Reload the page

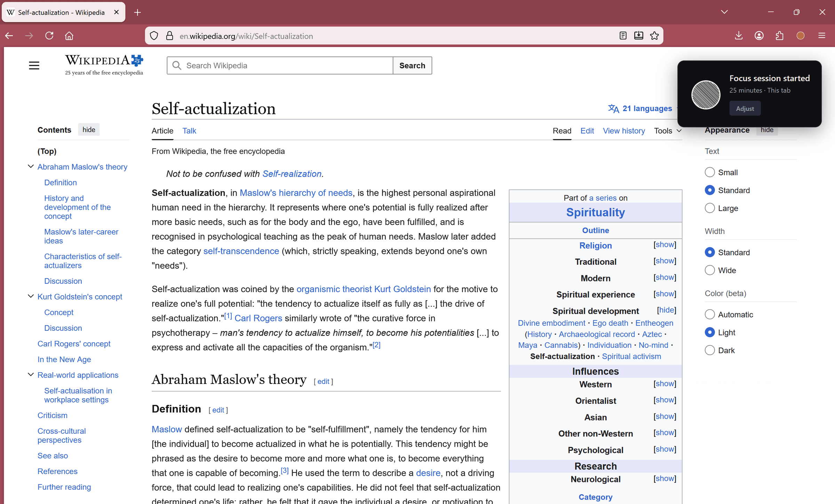[x=49, y=35]
